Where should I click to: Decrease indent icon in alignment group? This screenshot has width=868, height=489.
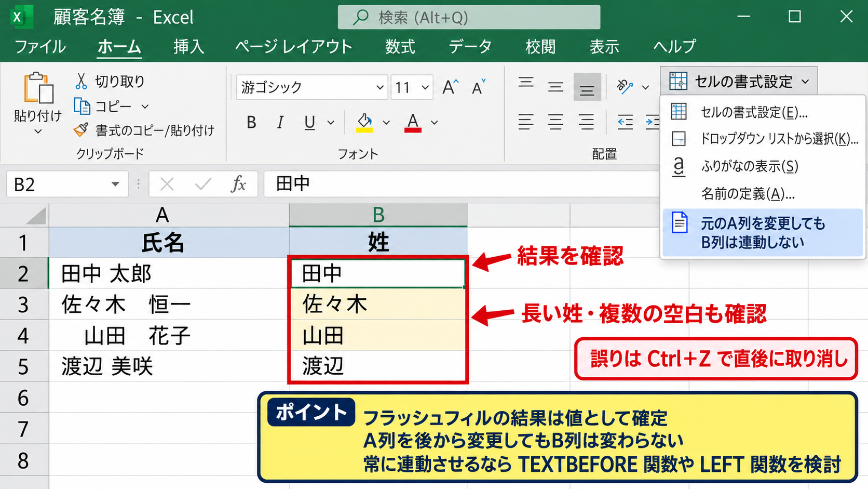click(x=625, y=122)
